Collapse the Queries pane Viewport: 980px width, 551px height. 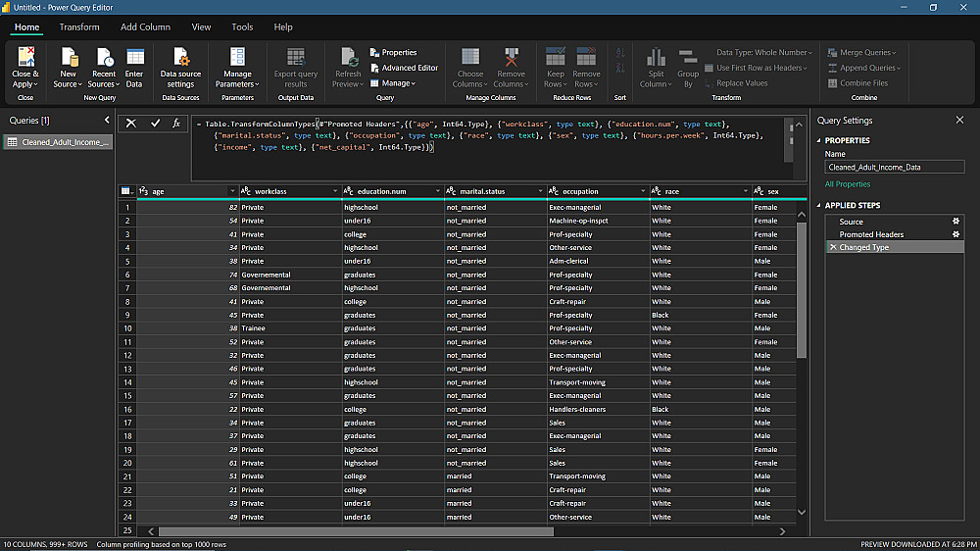(x=107, y=121)
